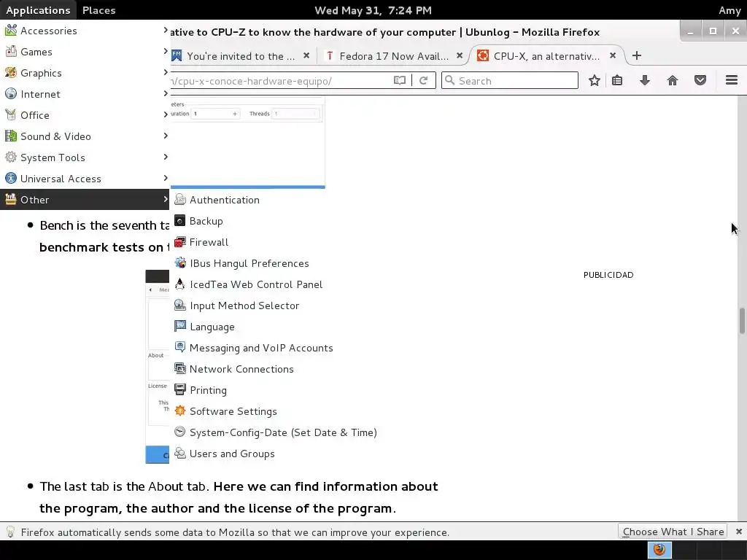Expand the System Tools submenu arrow

(x=166, y=157)
